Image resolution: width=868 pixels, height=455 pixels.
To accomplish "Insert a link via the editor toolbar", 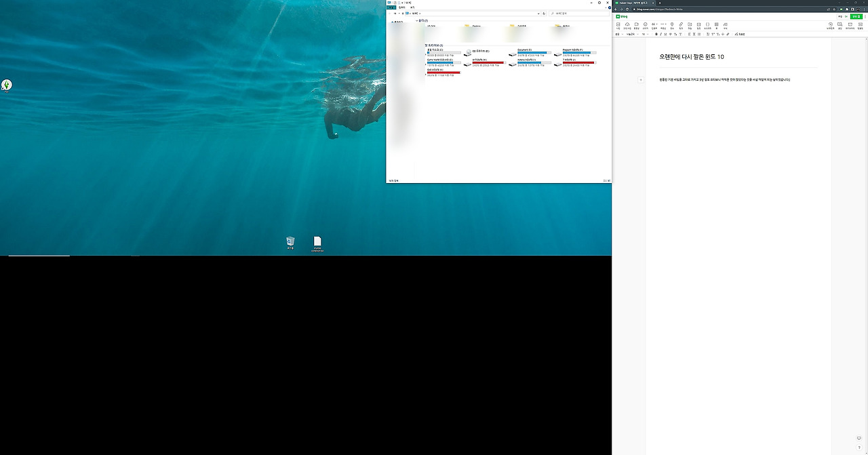I will 681,26.
